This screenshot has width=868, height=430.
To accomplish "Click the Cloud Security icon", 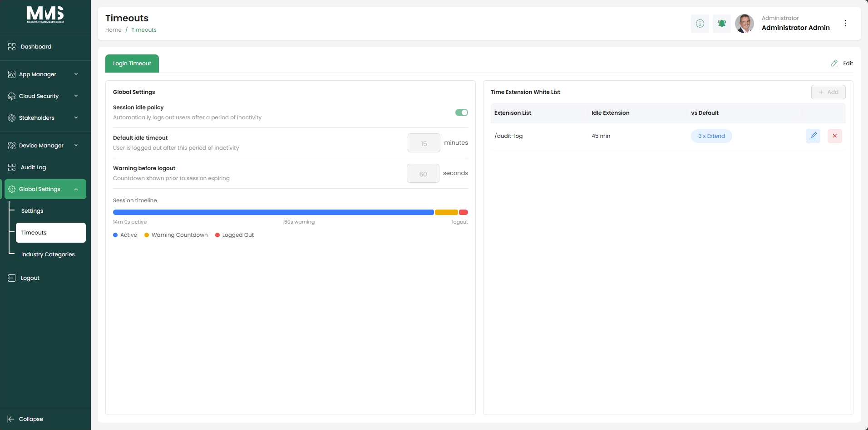I will click(x=12, y=96).
